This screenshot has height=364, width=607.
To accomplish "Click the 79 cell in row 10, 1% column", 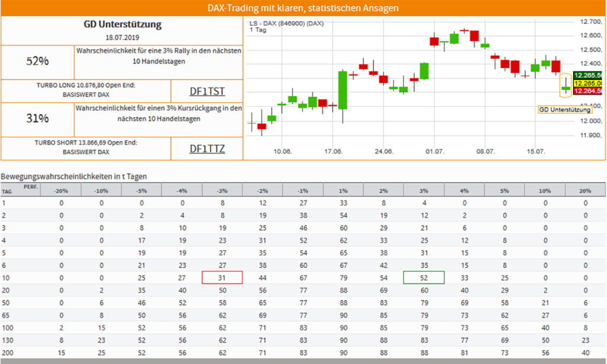I will [x=343, y=278].
